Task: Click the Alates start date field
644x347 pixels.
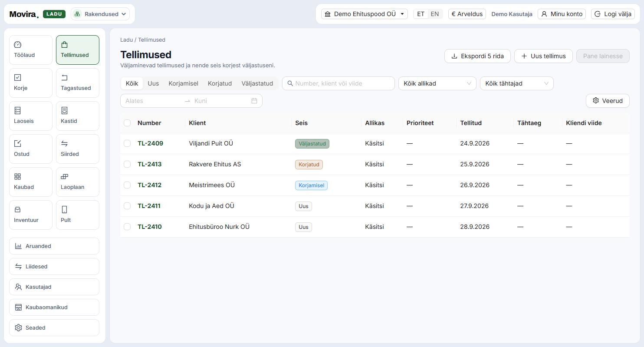Action: (x=152, y=101)
